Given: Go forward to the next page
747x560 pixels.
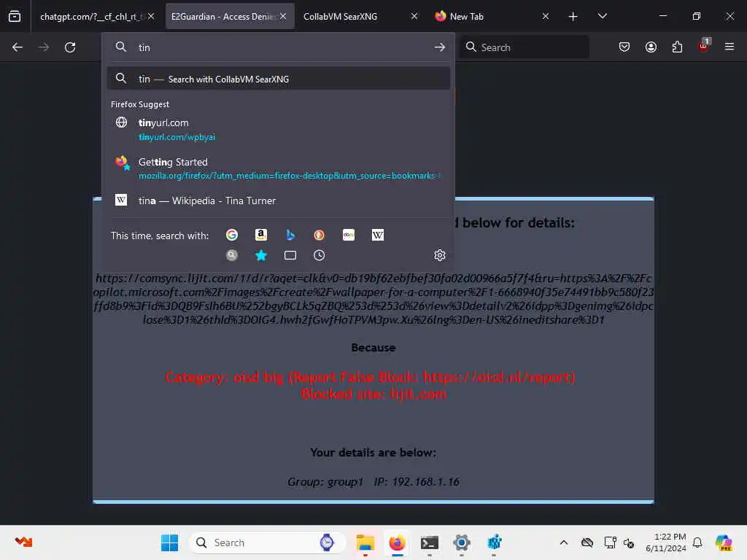Looking at the screenshot, I should 43,47.
